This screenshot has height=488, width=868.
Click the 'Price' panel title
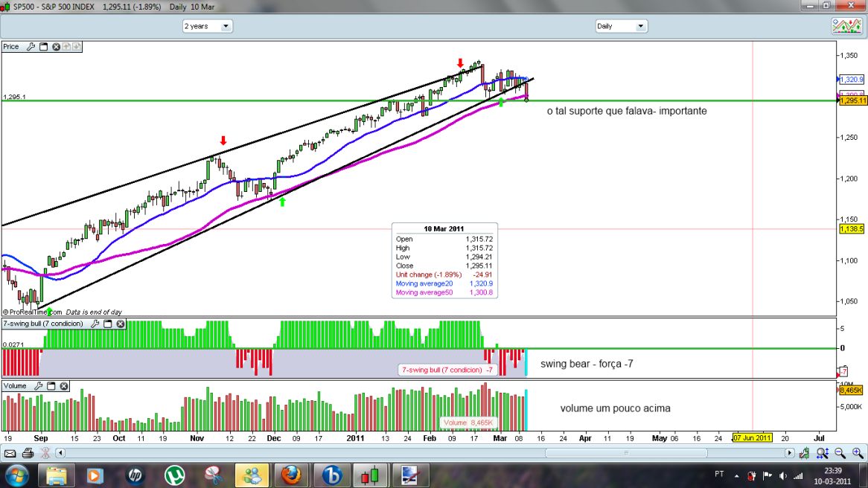coord(11,47)
